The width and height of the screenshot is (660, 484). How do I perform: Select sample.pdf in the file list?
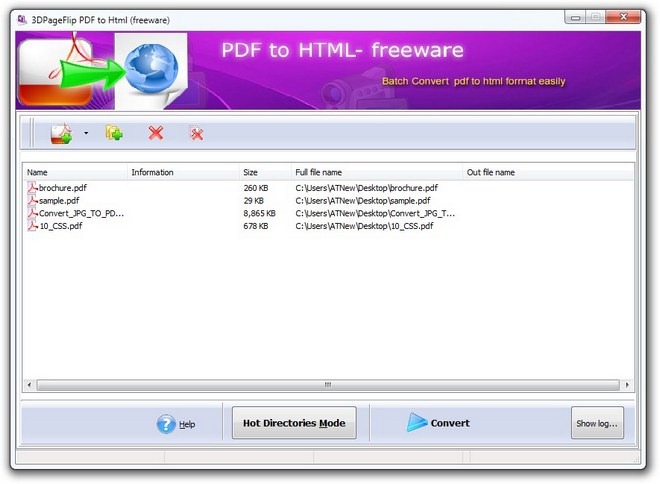point(59,200)
